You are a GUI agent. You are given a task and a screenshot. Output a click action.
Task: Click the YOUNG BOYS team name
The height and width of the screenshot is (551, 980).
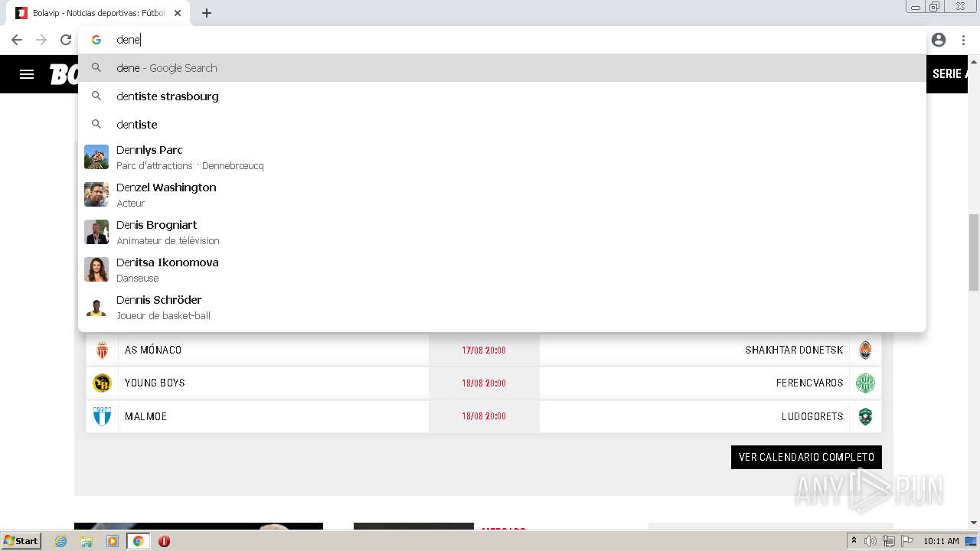coord(155,383)
